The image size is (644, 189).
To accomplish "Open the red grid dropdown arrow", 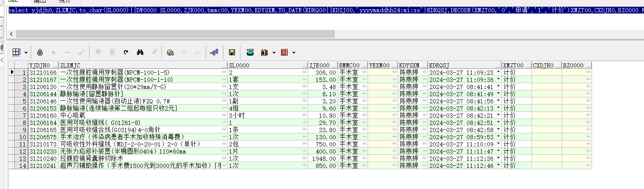I will (x=294, y=53).
